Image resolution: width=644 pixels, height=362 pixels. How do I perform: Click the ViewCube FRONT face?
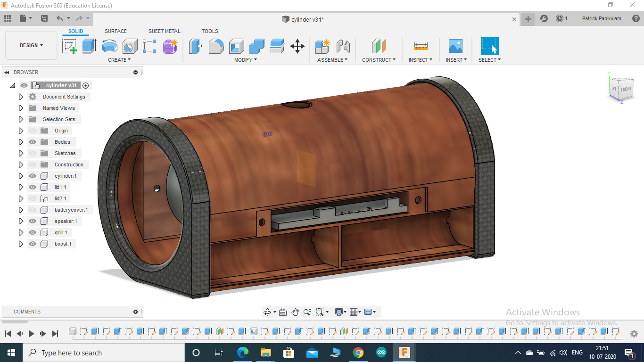(626, 89)
